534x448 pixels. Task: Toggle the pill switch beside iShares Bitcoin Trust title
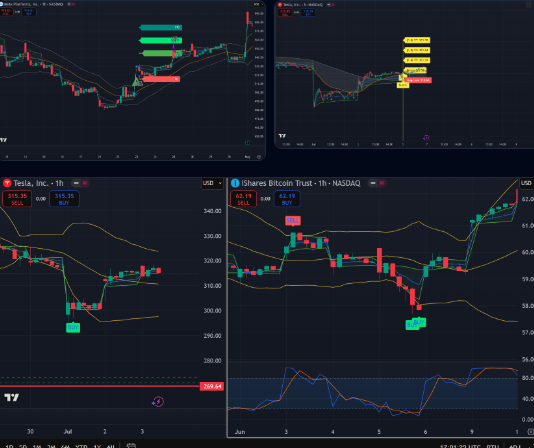[373, 183]
